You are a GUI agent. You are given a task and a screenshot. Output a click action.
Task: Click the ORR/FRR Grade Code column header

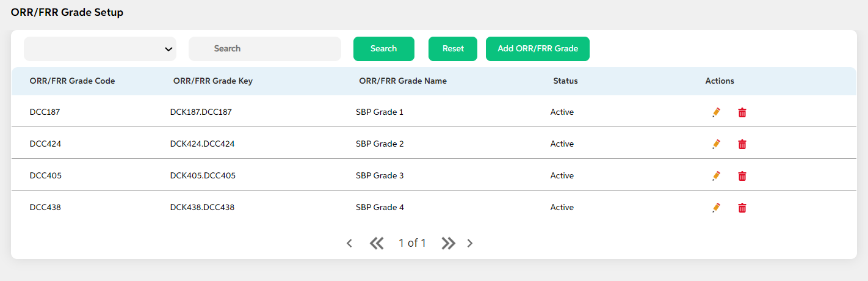click(x=72, y=81)
